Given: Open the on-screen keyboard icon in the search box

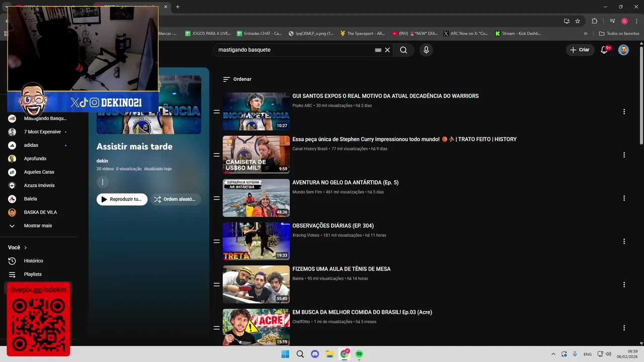Looking at the screenshot, I should [378, 50].
